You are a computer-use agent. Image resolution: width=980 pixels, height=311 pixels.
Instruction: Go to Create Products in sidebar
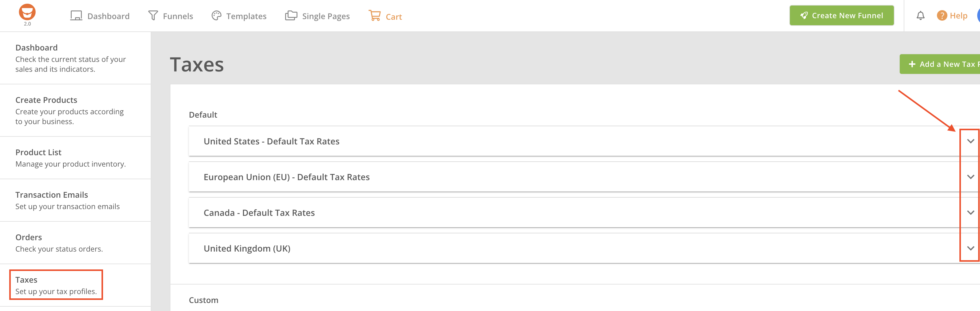[x=46, y=100]
